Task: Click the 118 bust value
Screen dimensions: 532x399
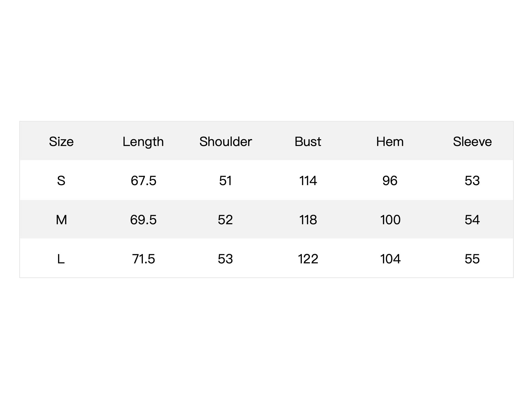Action: tap(308, 220)
